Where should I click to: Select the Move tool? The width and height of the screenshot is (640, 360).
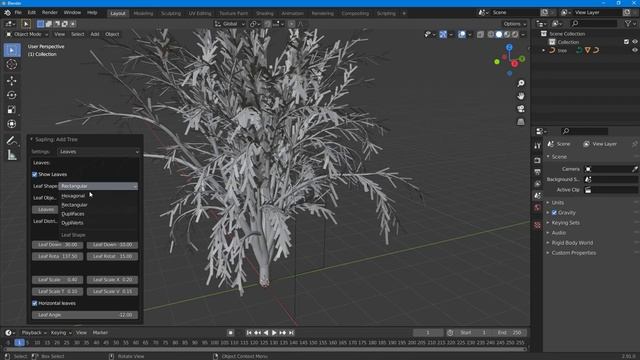point(12,80)
